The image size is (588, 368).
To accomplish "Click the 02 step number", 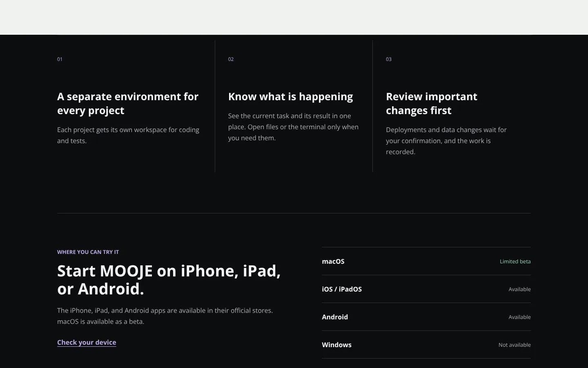I will 231,59.
